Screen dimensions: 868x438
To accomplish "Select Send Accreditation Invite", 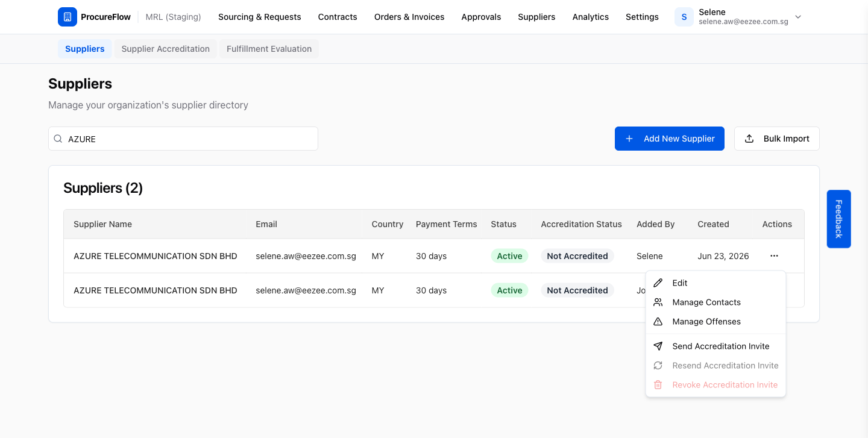I will 715,346.
